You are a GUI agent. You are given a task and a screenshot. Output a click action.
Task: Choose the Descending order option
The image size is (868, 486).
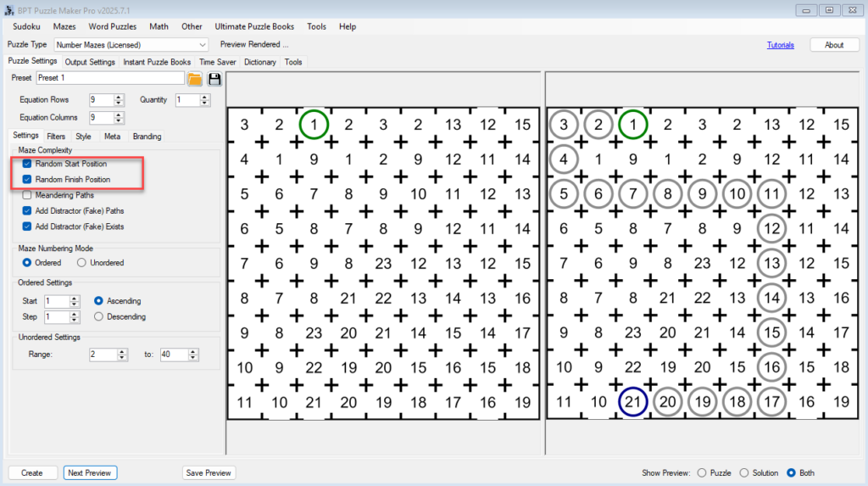point(99,316)
